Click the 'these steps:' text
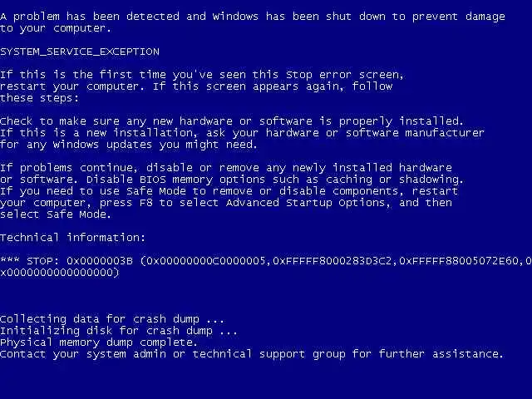The width and height of the screenshot is (532, 399). pos(39,98)
